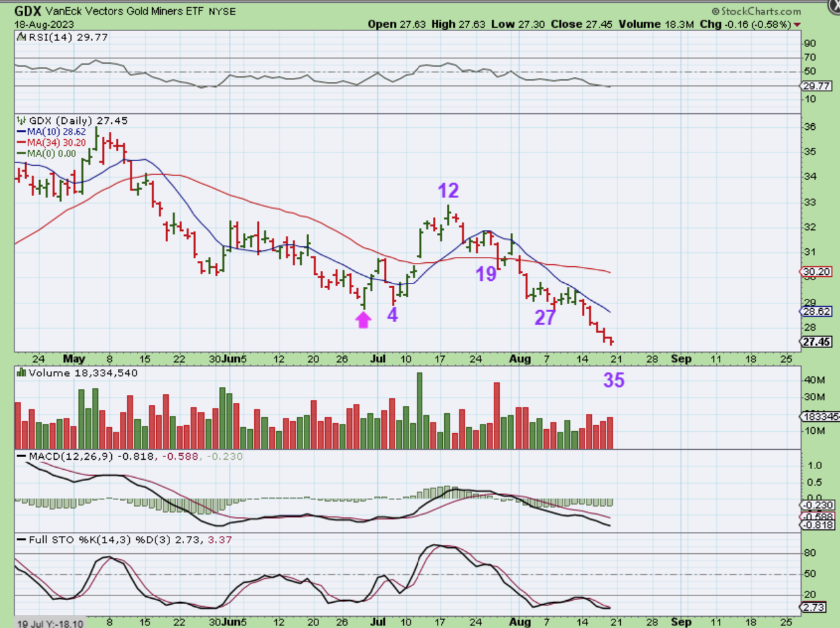The height and width of the screenshot is (628, 840).
Task: Click the purple '12' peak label
Action: pyautogui.click(x=448, y=191)
